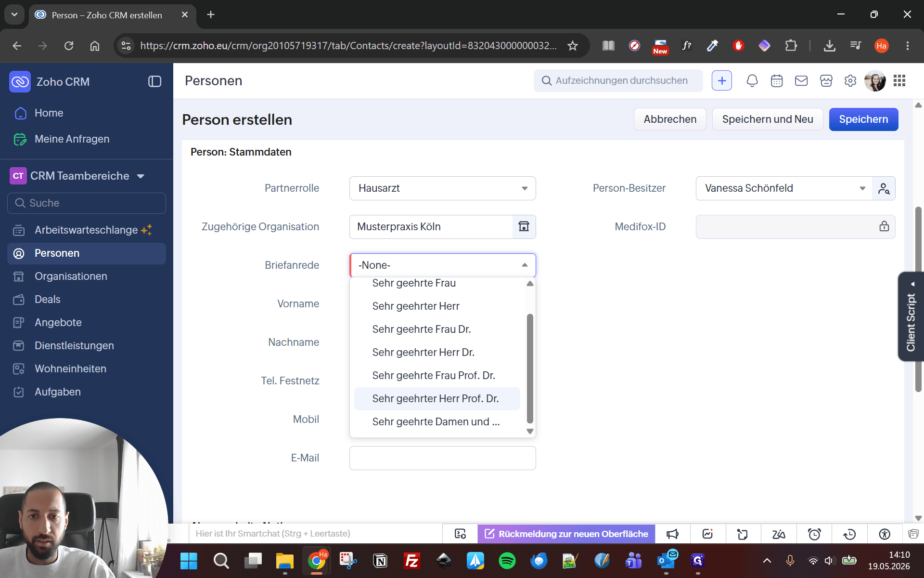Click the user profile avatar
The image size is (924, 578).
874,81
